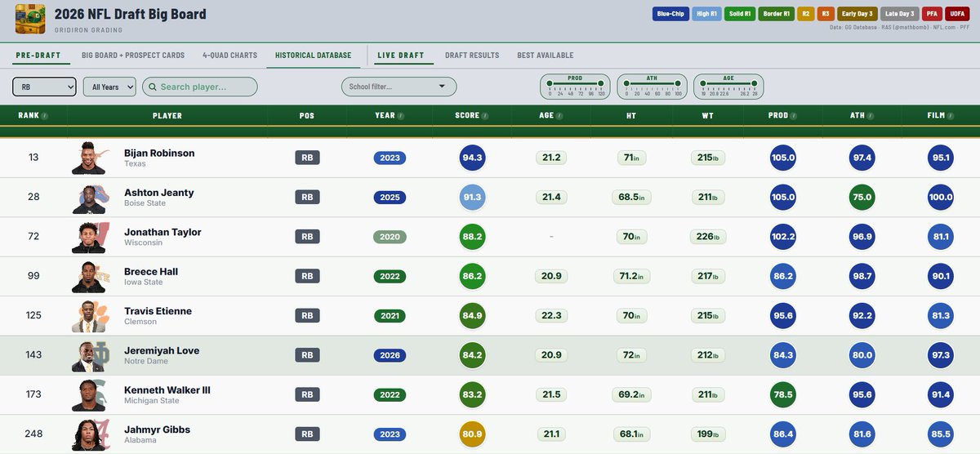980x454 pixels.
Task: Sort by the HT column header
Action: click(631, 116)
